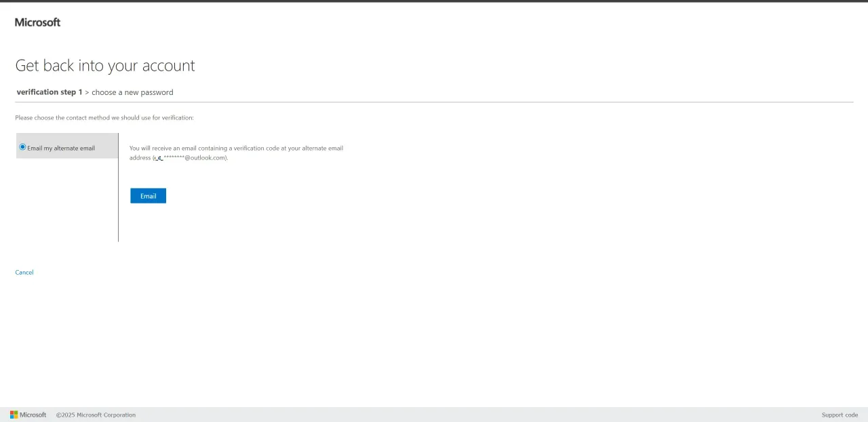
Task: Click the masked outlook.com email address
Action: coord(191,158)
